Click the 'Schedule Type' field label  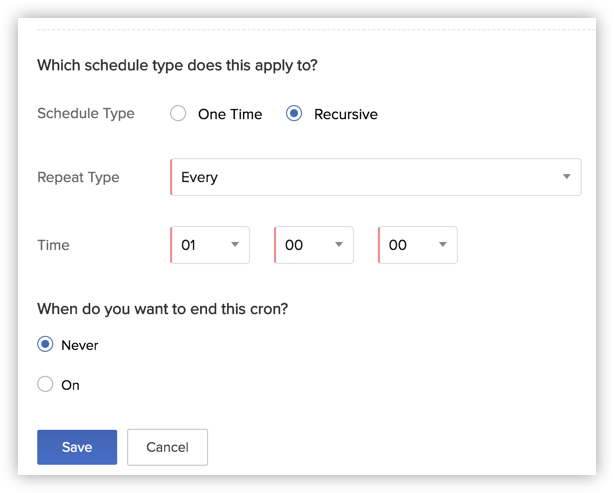point(86,113)
